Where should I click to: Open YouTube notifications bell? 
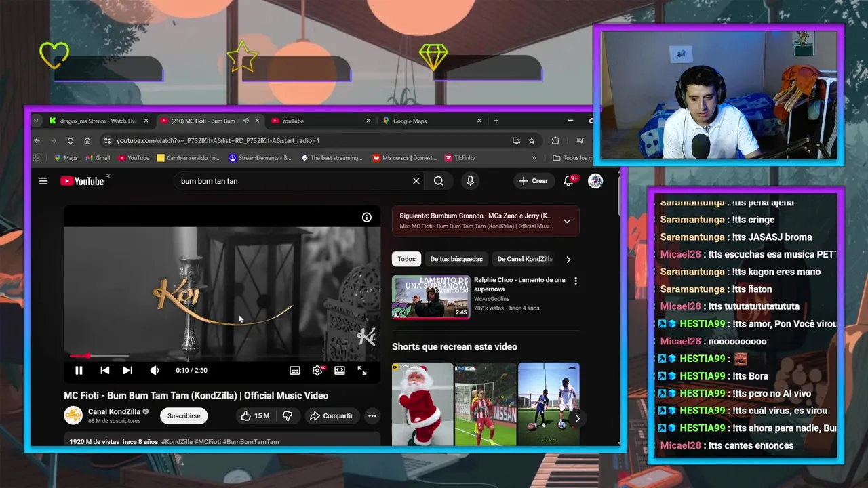(x=570, y=181)
